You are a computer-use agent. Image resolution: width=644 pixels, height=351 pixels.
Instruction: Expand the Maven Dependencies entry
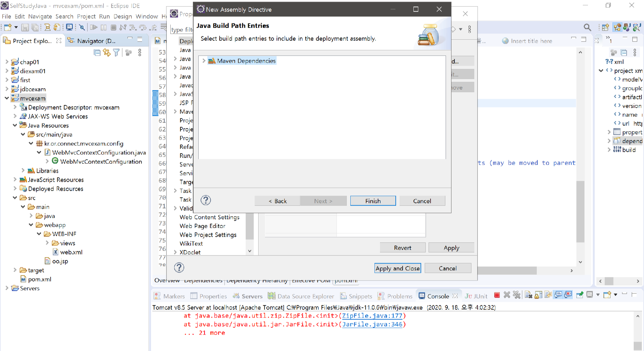click(204, 61)
